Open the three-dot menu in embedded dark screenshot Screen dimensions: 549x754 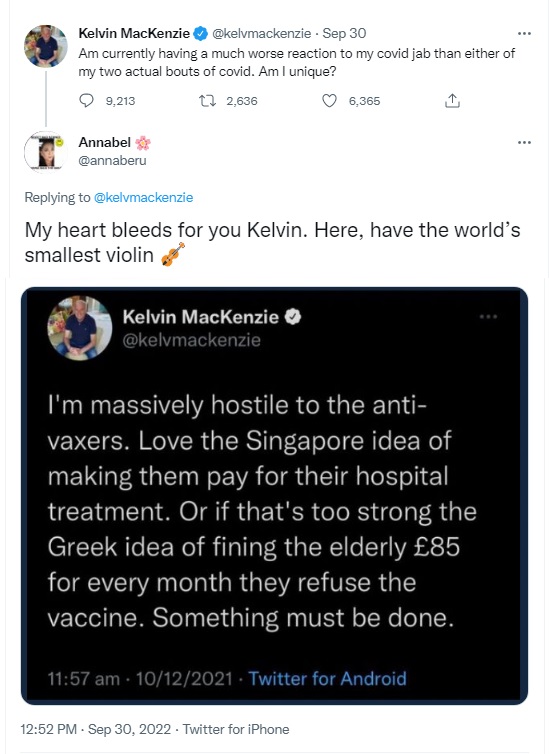[x=488, y=316]
